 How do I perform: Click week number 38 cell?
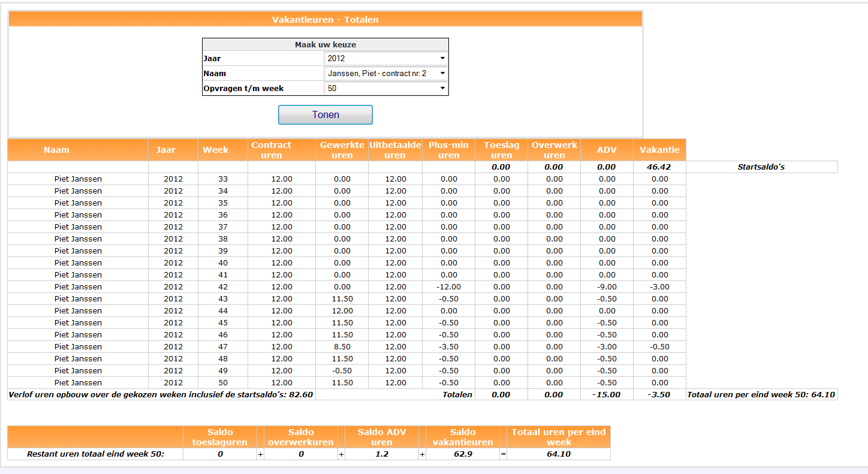(223, 238)
